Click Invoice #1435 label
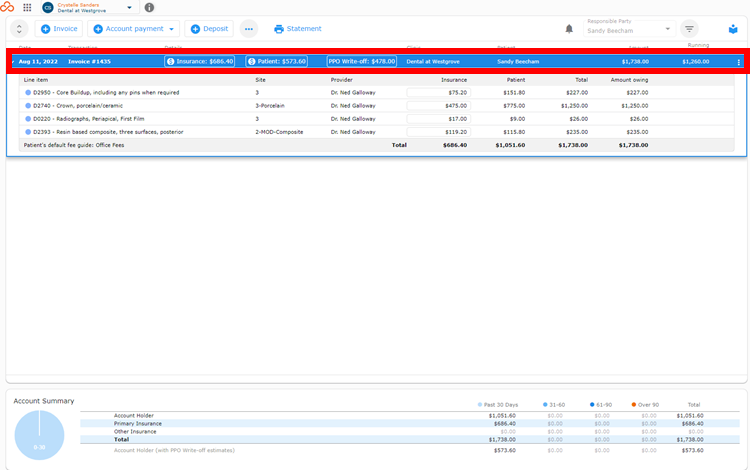750x470 pixels. click(89, 62)
